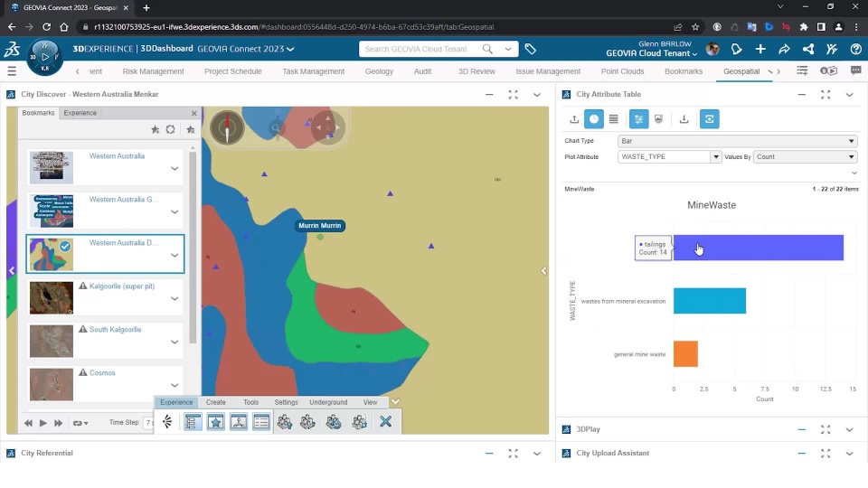The width and height of the screenshot is (868, 488).
Task: Toggle the tree panel icon in Experience toolbar
Action: 193,422
